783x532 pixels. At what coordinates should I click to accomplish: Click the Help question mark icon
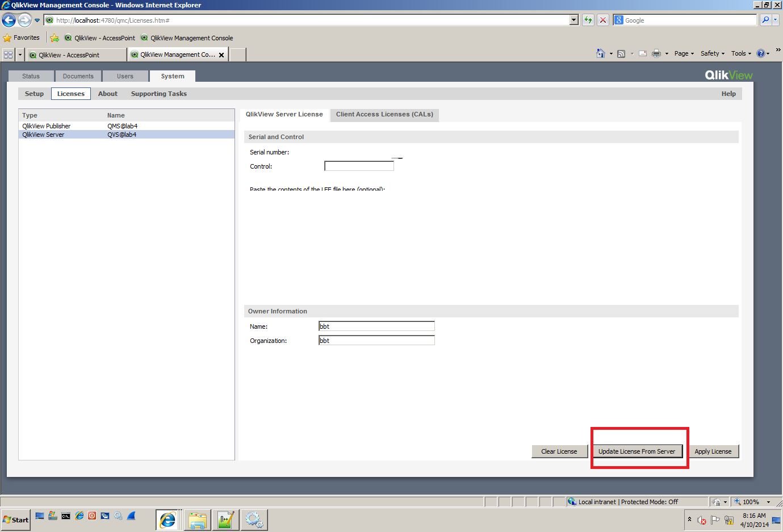click(761, 53)
